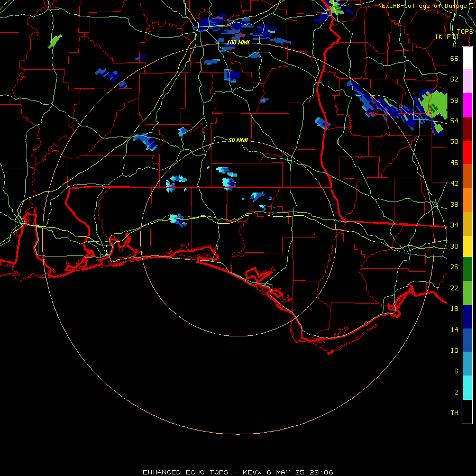The height and width of the screenshot is (476, 476).
Task: Pick the dark red legend swatch
Action: pyautogui.click(x=467, y=129)
